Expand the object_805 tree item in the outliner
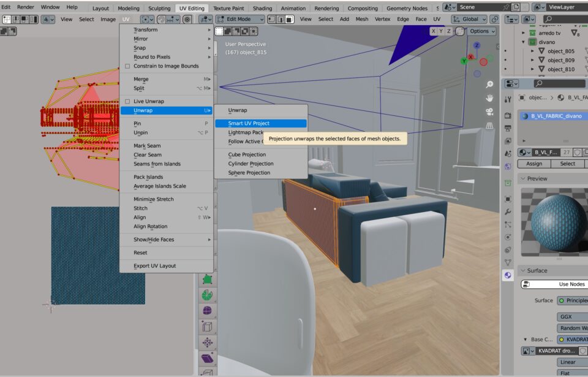Image resolution: width=588 pixels, height=377 pixels. coord(532,51)
